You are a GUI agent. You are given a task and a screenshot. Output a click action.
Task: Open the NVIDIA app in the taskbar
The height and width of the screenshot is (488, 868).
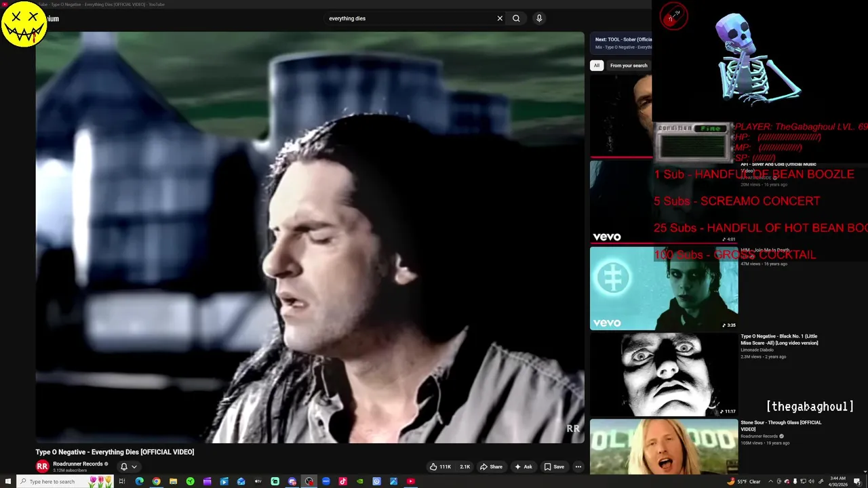359,481
